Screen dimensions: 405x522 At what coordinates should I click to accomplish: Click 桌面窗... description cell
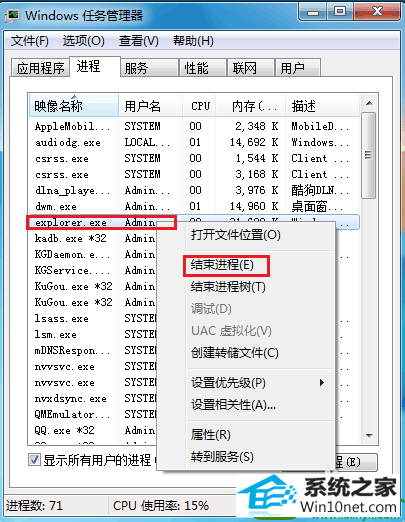pos(317,206)
